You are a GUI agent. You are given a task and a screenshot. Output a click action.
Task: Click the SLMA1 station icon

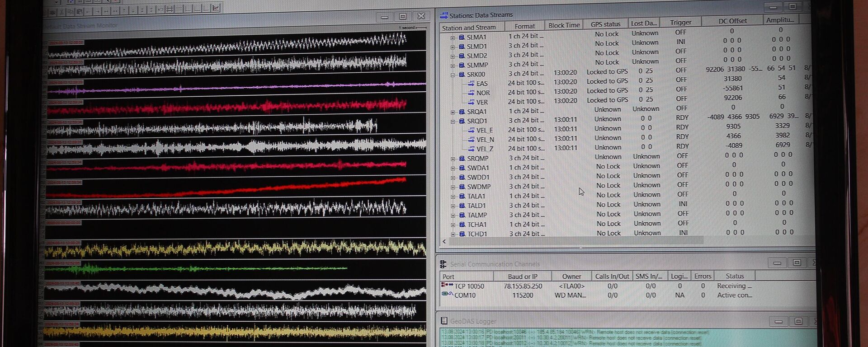click(462, 37)
